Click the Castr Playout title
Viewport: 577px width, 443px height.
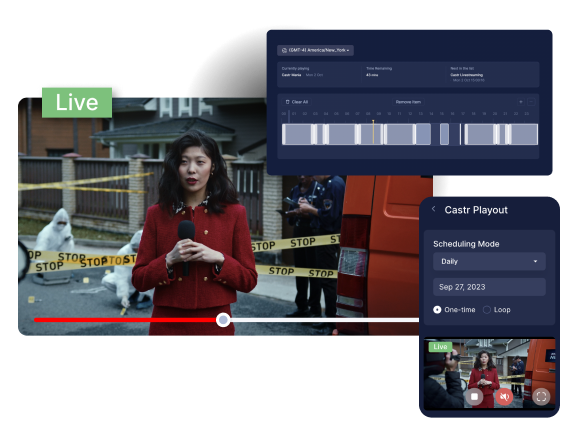click(x=476, y=210)
